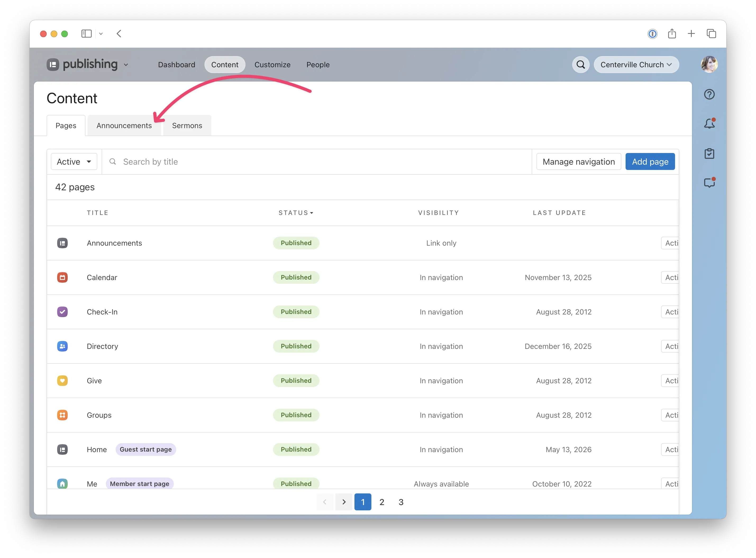Toggle the browser sidebar icon
Image resolution: width=756 pixels, height=558 pixels.
pyautogui.click(x=86, y=33)
